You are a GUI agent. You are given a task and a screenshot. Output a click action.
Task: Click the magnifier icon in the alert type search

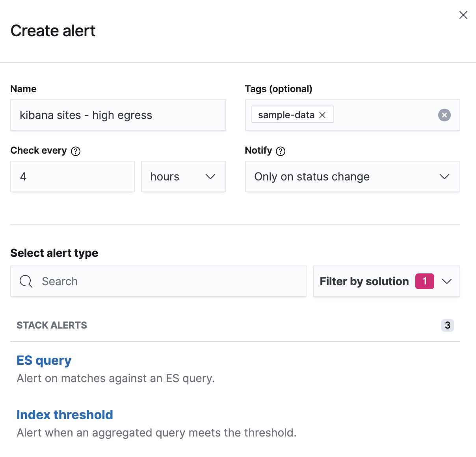point(26,281)
